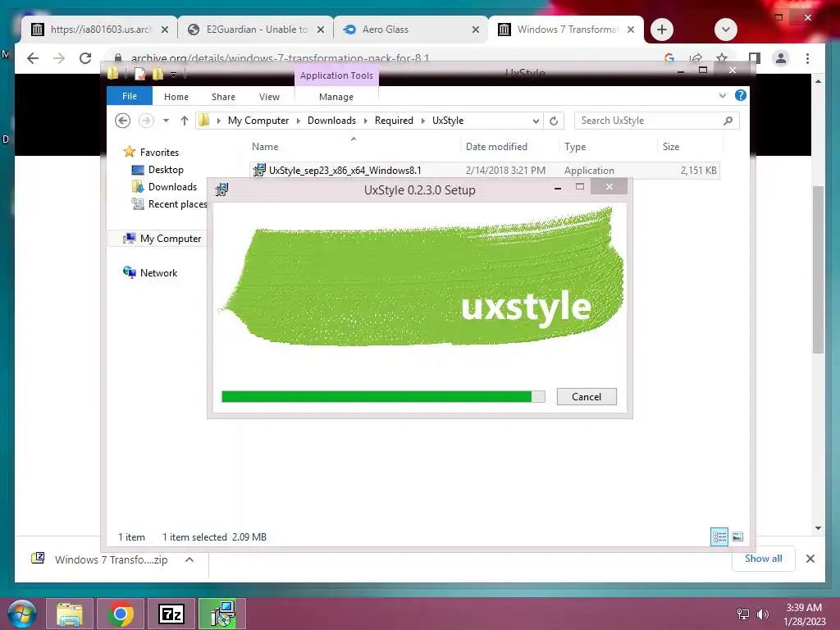The height and width of the screenshot is (630, 840).
Task: Click the search magnifier icon in Explorer
Action: point(728,121)
